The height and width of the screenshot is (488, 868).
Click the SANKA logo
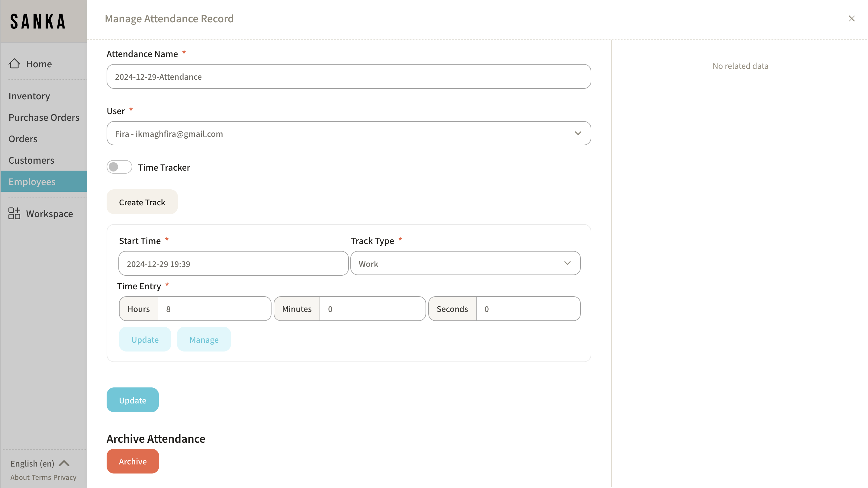coord(38,21)
